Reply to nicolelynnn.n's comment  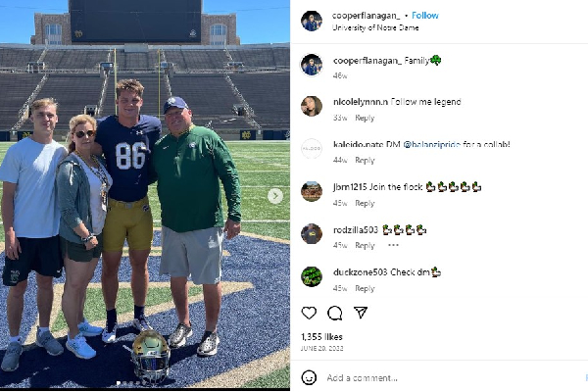point(365,118)
